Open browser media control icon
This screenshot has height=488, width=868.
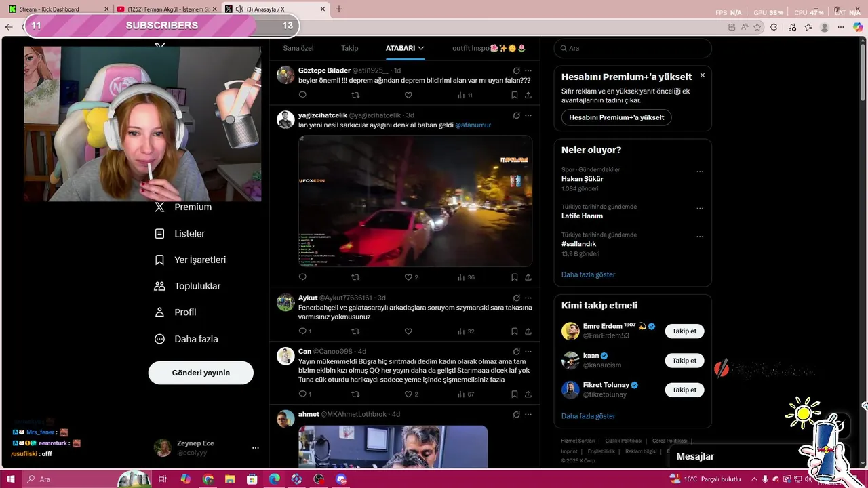click(792, 27)
